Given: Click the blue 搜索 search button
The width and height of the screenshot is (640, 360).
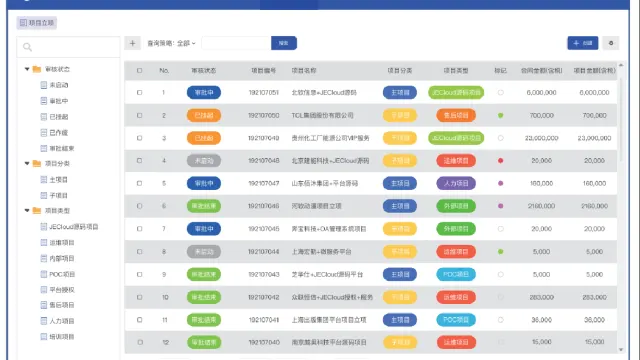Looking at the screenshot, I should tap(284, 43).
